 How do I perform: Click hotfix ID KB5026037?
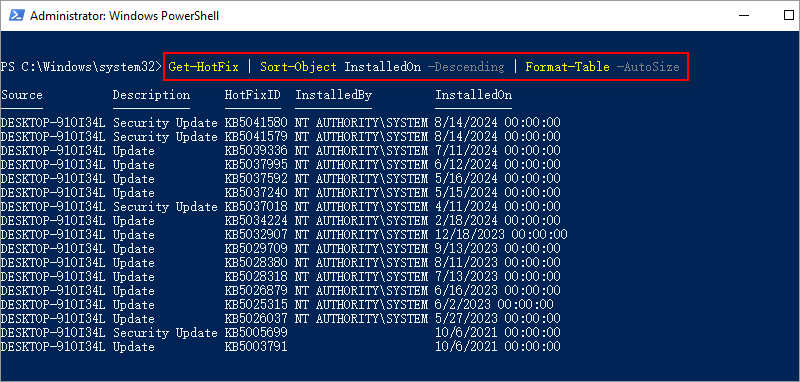(256, 319)
